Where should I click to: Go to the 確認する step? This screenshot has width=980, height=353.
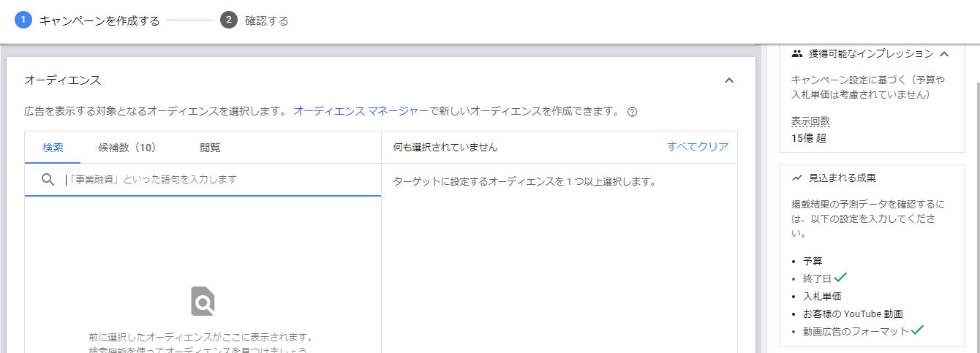click(x=266, y=21)
